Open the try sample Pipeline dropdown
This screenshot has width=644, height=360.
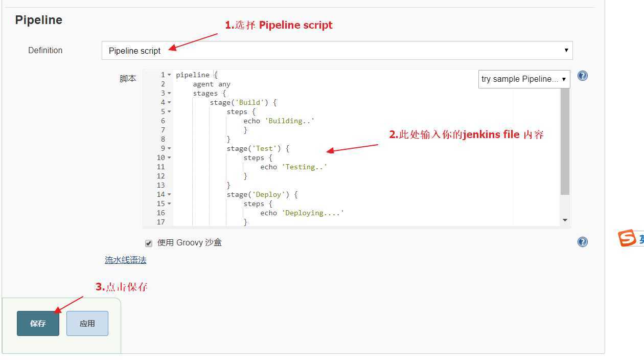pyautogui.click(x=524, y=79)
